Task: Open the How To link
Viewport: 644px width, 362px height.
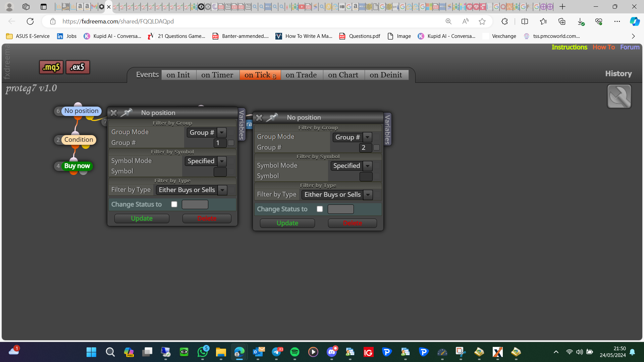Action: tap(604, 47)
